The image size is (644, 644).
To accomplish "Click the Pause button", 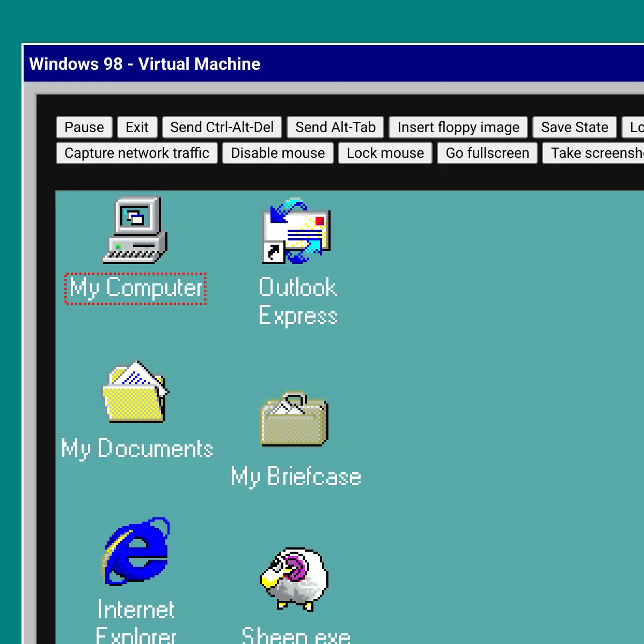I will click(84, 127).
